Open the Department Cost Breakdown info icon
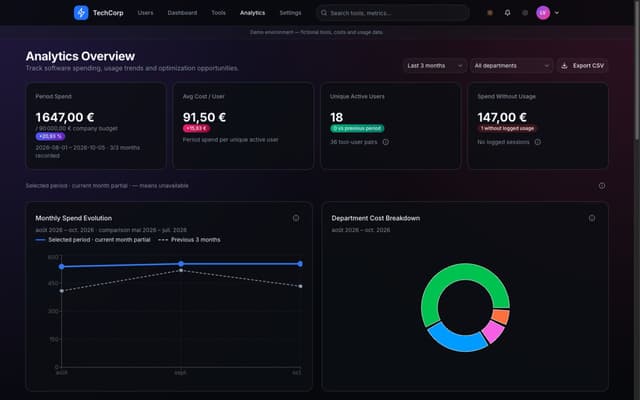Viewport: 640px width, 400px height. 592,218
